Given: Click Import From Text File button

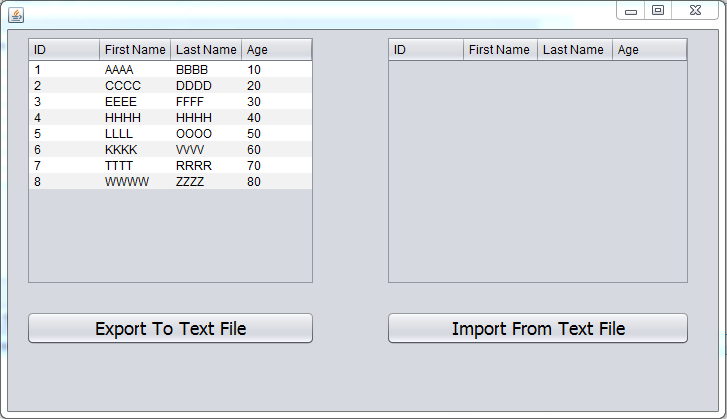Looking at the screenshot, I should click(x=538, y=328).
